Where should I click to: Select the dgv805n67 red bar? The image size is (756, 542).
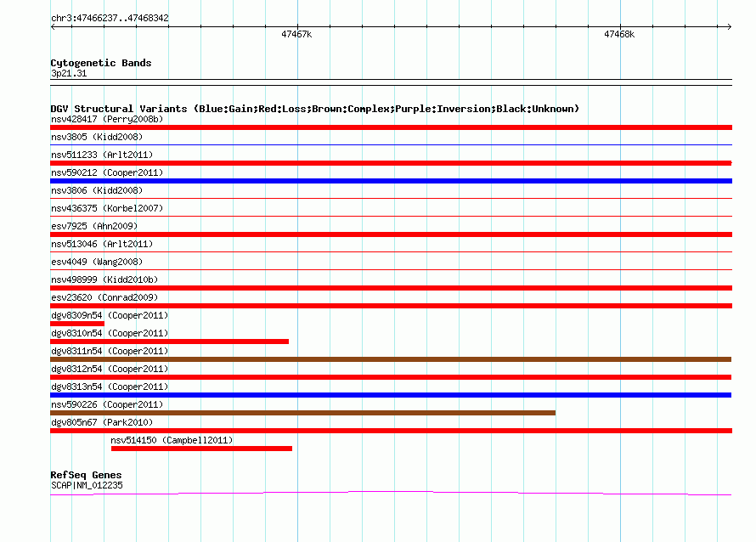click(x=391, y=431)
